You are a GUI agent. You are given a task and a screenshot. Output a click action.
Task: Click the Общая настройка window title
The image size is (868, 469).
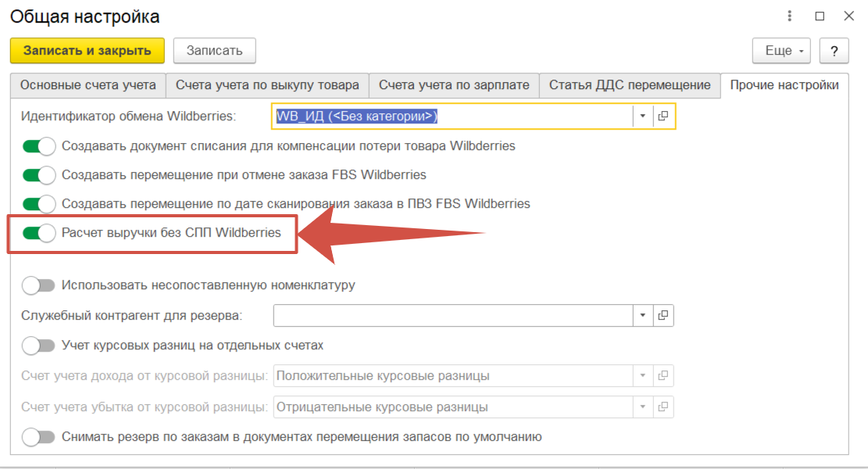tap(84, 16)
